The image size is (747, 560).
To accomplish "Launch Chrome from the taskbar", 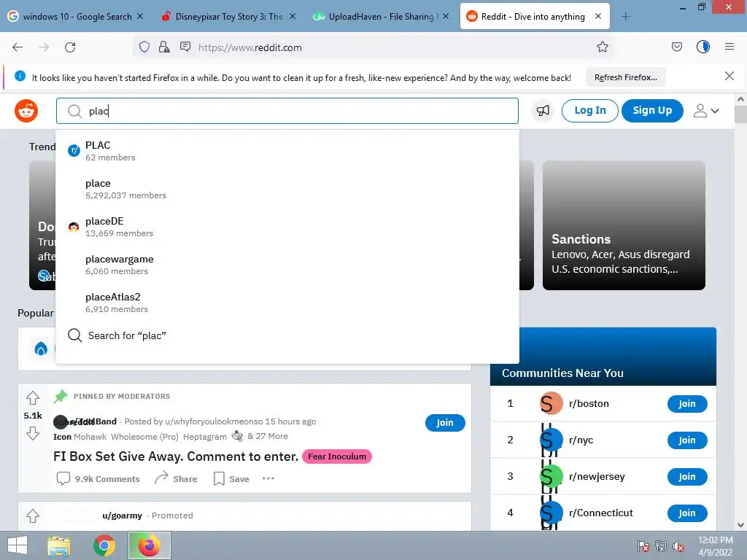I will point(104,545).
